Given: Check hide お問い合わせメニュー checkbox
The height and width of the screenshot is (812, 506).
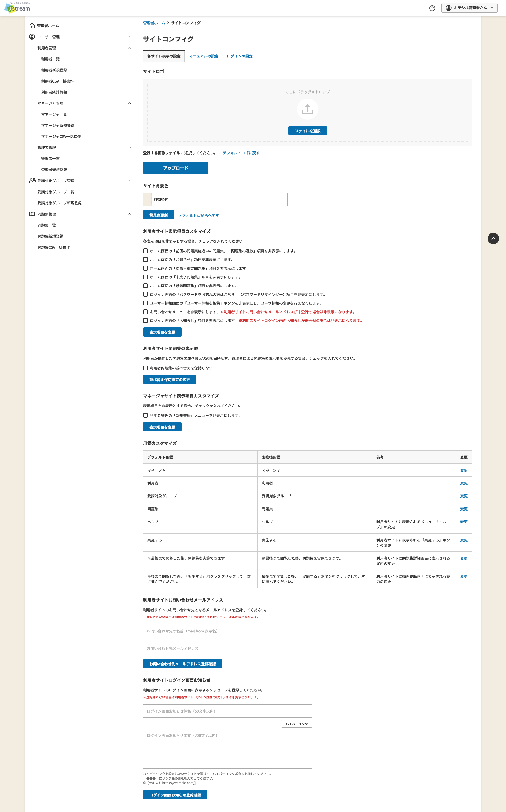Looking at the screenshot, I should pos(145,312).
